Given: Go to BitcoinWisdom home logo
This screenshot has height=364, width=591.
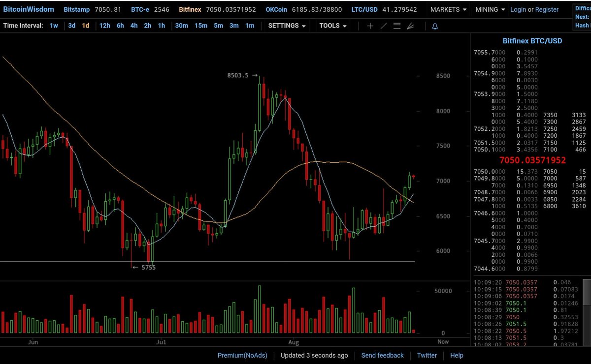Looking at the screenshot, I should click(x=29, y=9).
